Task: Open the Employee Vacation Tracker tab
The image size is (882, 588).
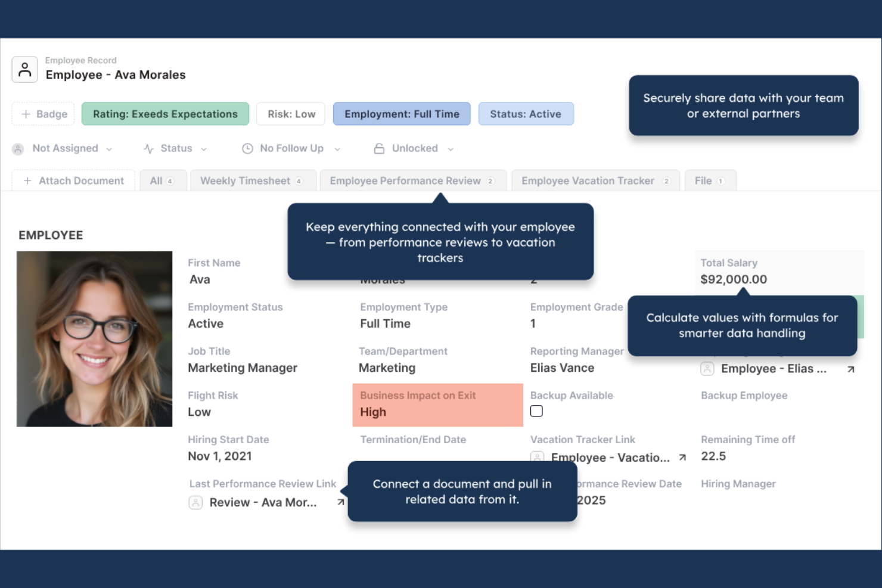Action: click(x=595, y=181)
